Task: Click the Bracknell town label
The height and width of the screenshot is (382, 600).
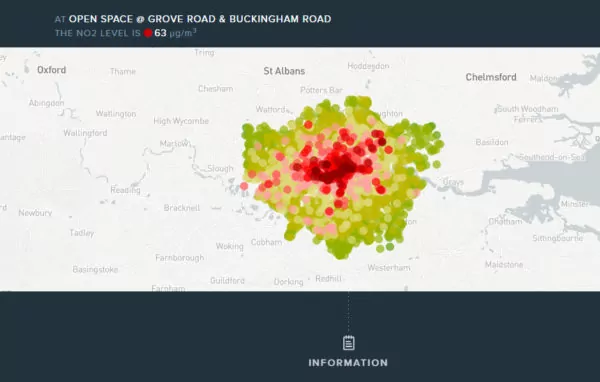Action: click(182, 208)
